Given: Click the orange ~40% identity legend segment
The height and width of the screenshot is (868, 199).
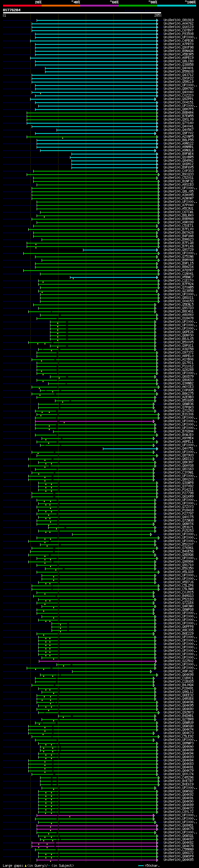Looking at the screenshot, I should (61, 6).
